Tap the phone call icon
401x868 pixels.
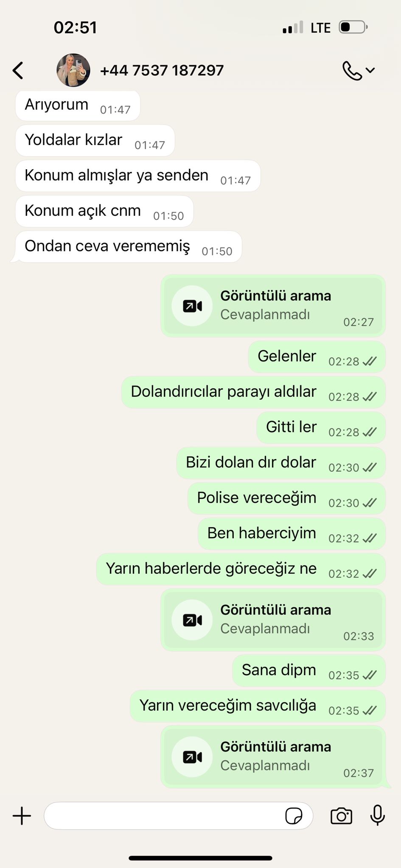(x=352, y=70)
